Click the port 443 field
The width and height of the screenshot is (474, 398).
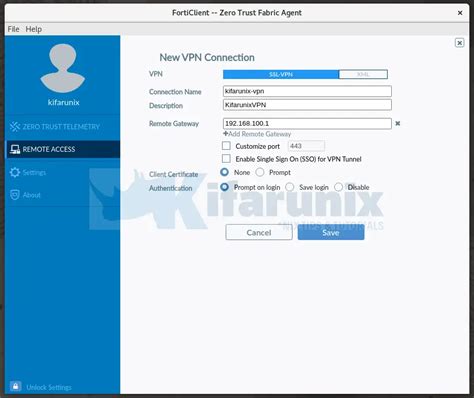coord(306,146)
